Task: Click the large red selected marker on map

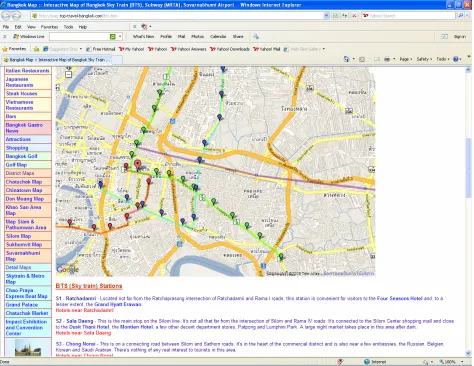Action: click(x=137, y=164)
